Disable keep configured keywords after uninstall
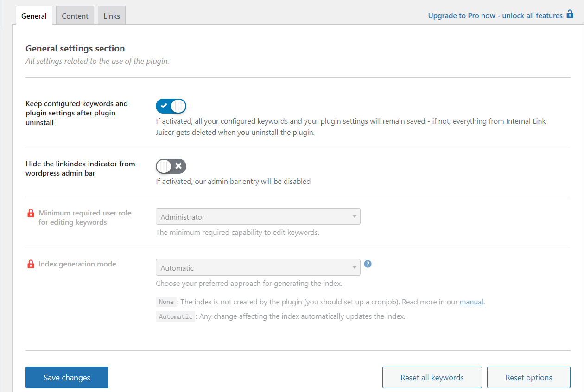 pyautogui.click(x=171, y=106)
